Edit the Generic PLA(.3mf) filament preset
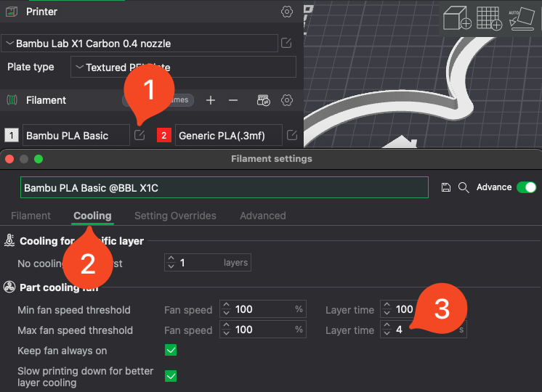 pos(292,135)
